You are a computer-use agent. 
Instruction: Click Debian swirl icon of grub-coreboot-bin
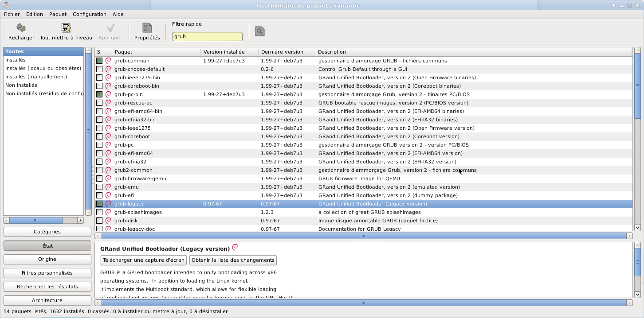click(108, 86)
